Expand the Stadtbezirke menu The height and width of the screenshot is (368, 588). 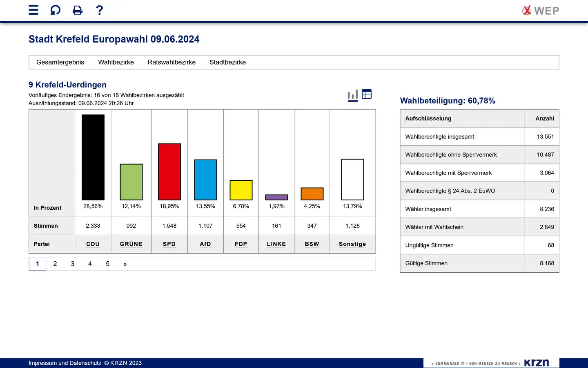[x=227, y=62]
